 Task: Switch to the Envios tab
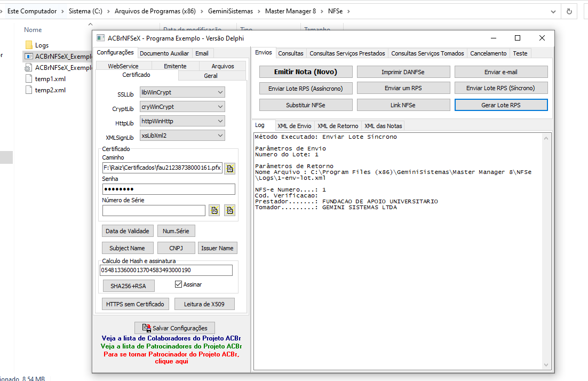click(263, 52)
